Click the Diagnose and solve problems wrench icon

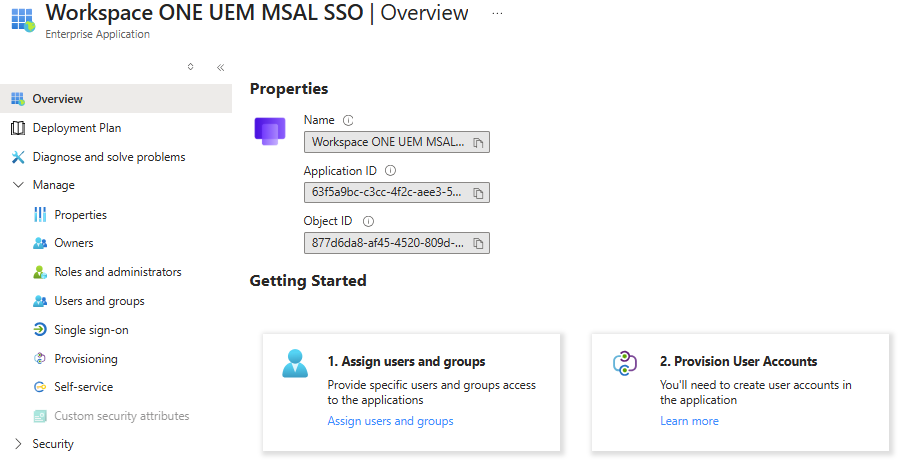pos(18,157)
